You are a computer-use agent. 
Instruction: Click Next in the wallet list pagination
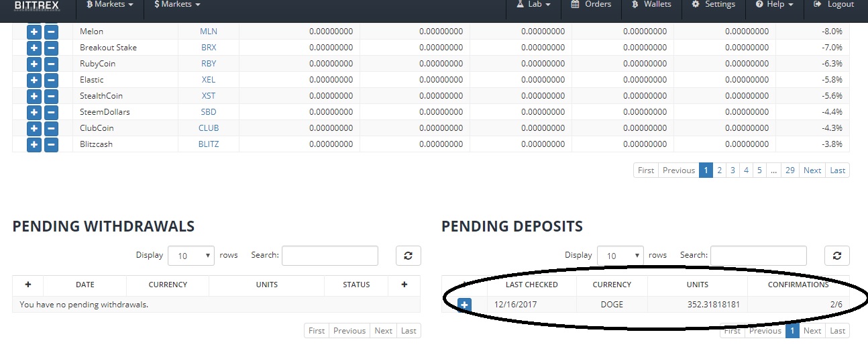tap(812, 170)
